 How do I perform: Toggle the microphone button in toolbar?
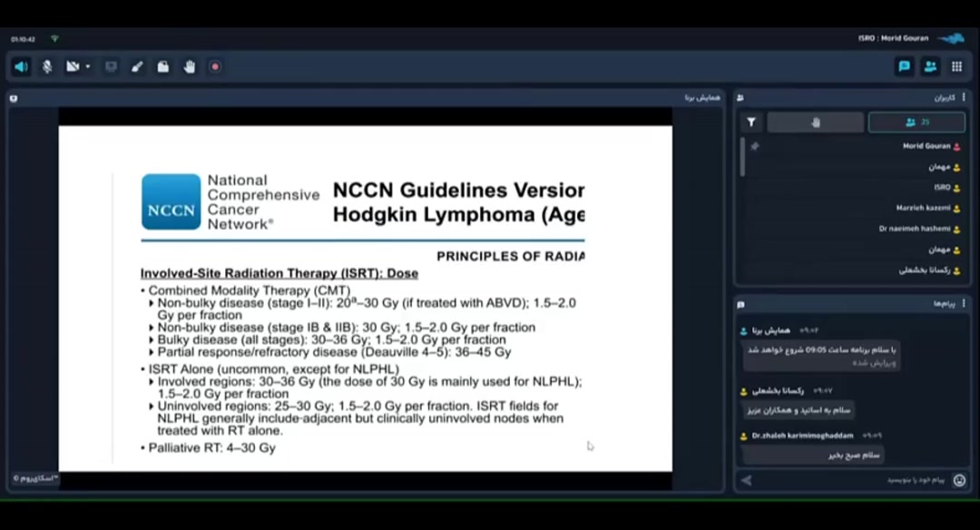tap(47, 66)
